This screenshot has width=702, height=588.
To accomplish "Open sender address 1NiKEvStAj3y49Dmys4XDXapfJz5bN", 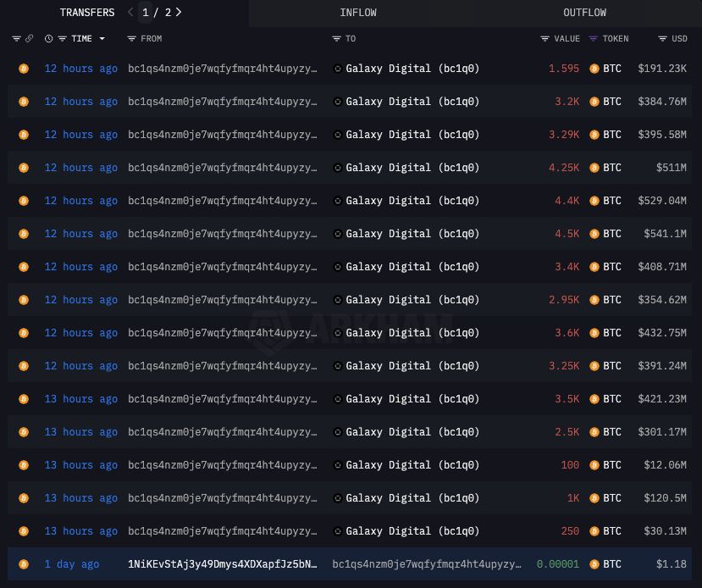I will (223, 564).
